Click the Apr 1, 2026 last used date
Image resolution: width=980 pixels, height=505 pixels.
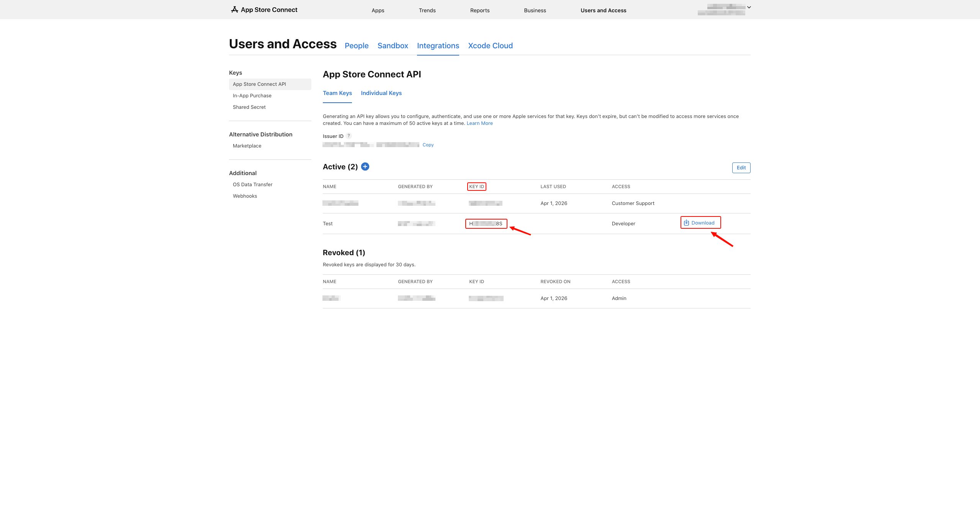click(x=554, y=203)
